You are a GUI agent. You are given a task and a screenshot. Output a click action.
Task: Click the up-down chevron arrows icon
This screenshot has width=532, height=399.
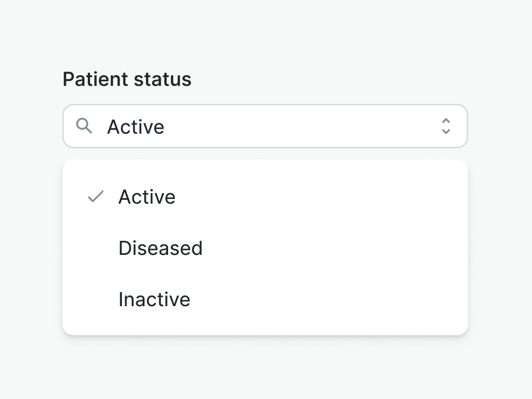446,126
